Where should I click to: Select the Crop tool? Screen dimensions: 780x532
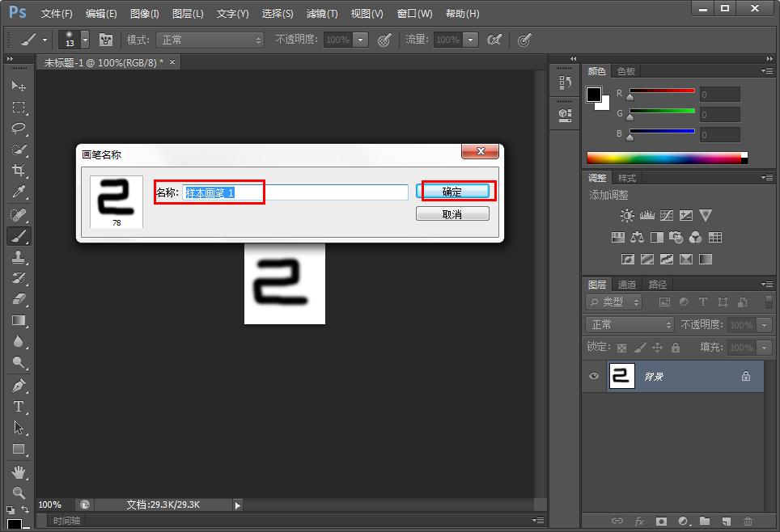click(x=18, y=171)
